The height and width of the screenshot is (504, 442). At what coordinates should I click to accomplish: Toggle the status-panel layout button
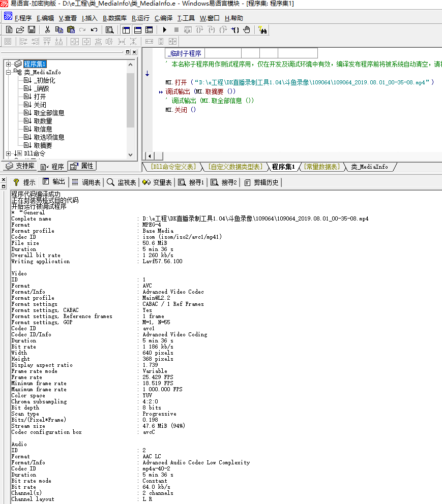pos(138,30)
